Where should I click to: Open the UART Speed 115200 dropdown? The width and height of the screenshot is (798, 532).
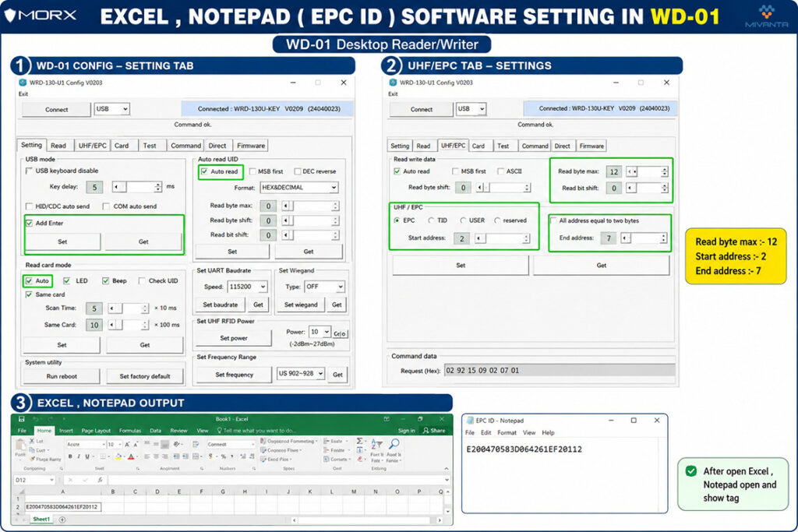coord(247,287)
